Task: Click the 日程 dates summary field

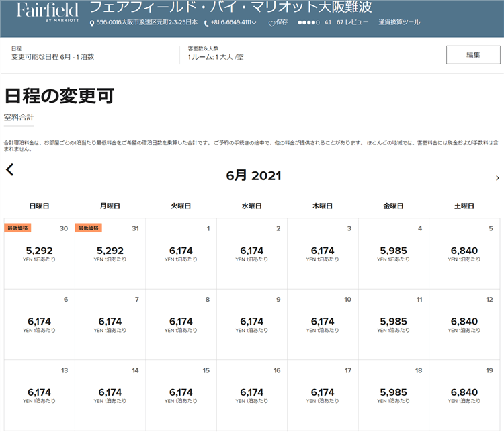Action: [x=52, y=54]
